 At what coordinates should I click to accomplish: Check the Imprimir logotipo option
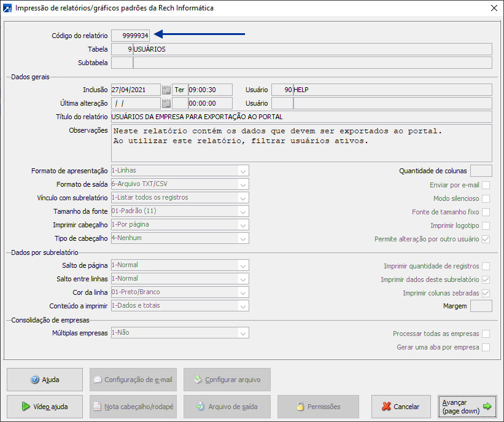[486, 225]
